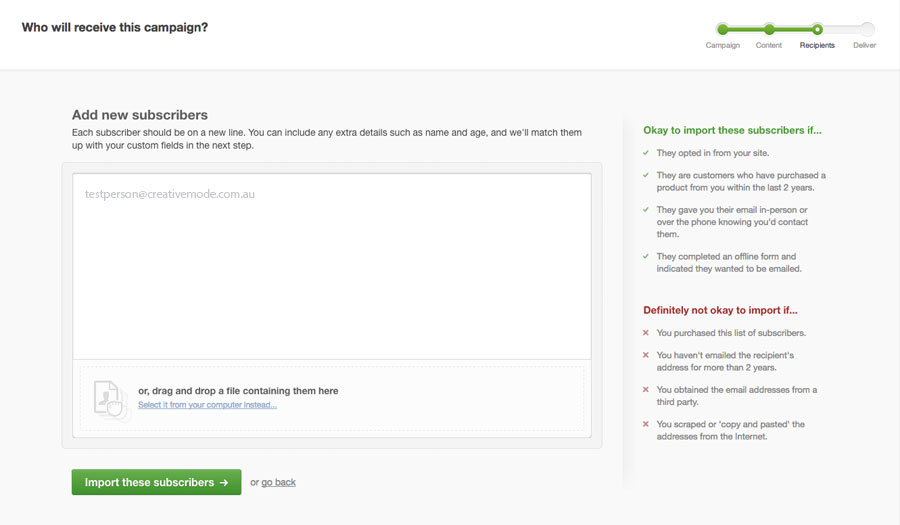This screenshot has width=900, height=525.
Task: Click Import these subscribers button
Action: click(x=156, y=483)
